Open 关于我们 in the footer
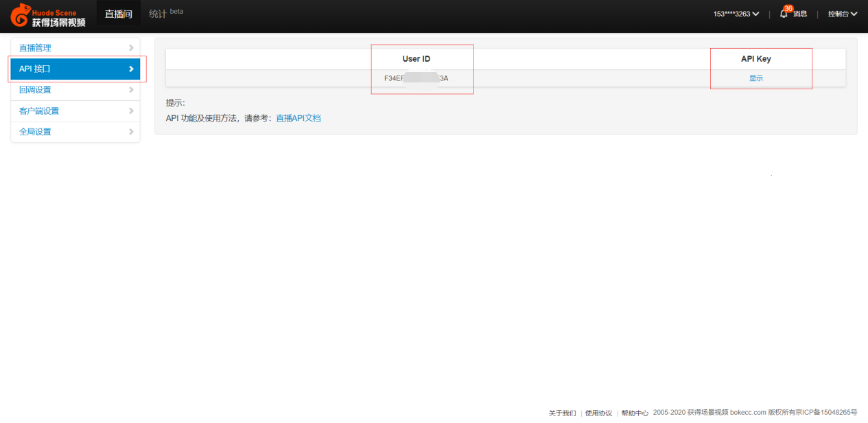 562,413
